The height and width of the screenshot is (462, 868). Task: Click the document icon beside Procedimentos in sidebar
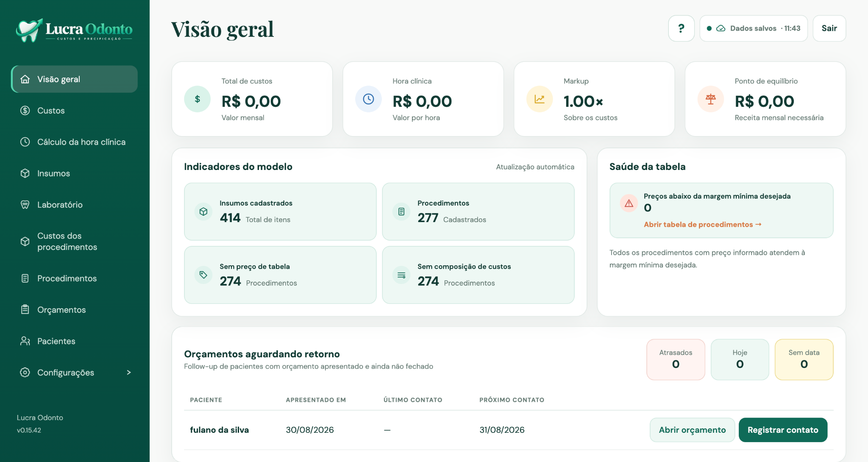(x=25, y=278)
